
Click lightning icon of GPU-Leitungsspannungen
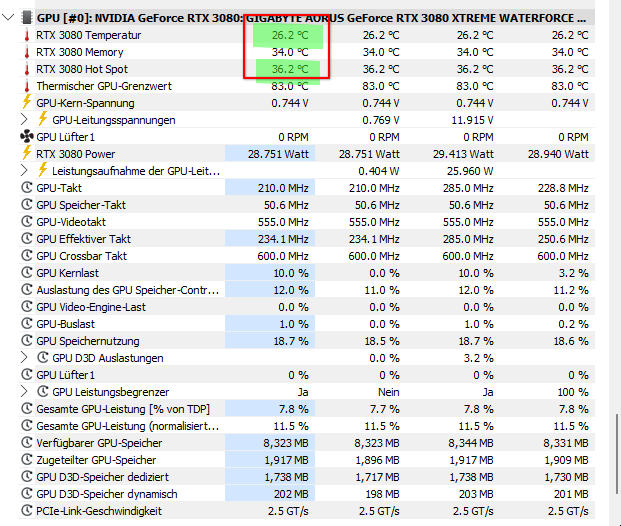(x=43, y=119)
